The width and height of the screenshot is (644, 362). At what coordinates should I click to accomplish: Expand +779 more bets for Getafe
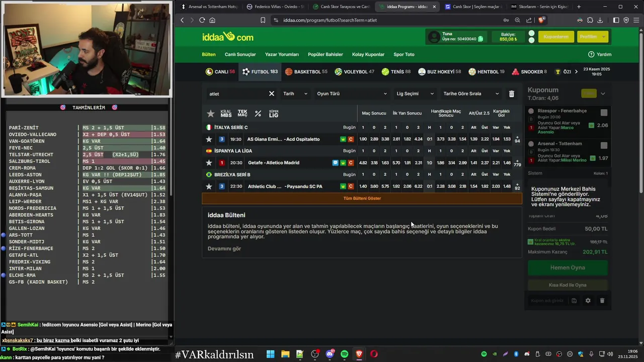coord(517,162)
